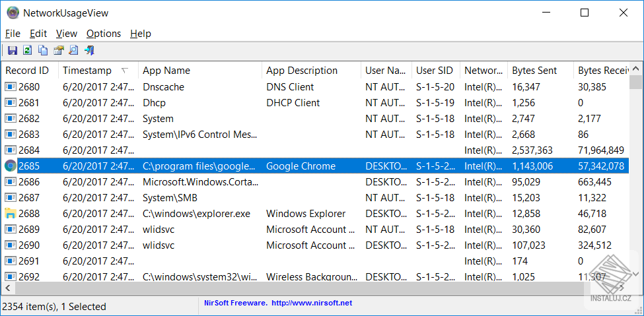
Task: Click the row icon of record 2684
Action: click(11, 150)
